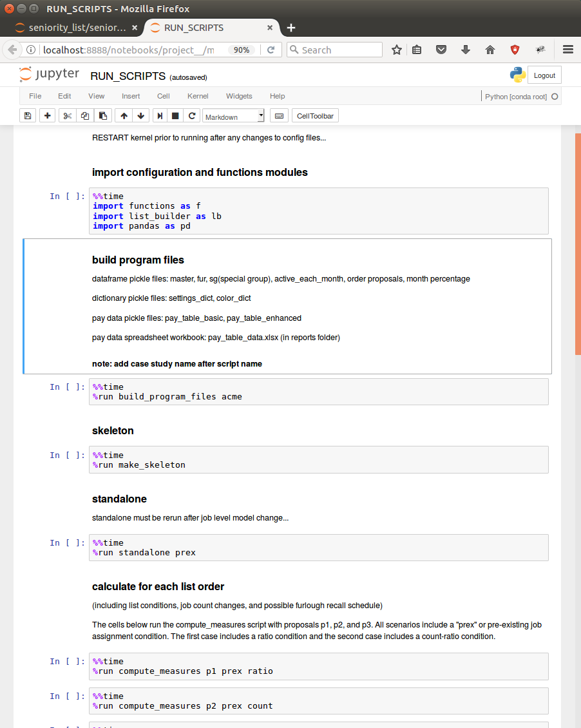The height and width of the screenshot is (728, 581).
Task: Open the command palette keyboard icon
Action: coord(280,116)
